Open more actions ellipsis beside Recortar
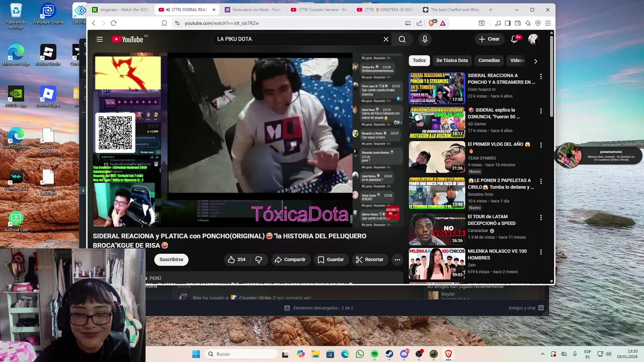Image resolution: width=644 pixels, height=362 pixels. pos(397,259)
